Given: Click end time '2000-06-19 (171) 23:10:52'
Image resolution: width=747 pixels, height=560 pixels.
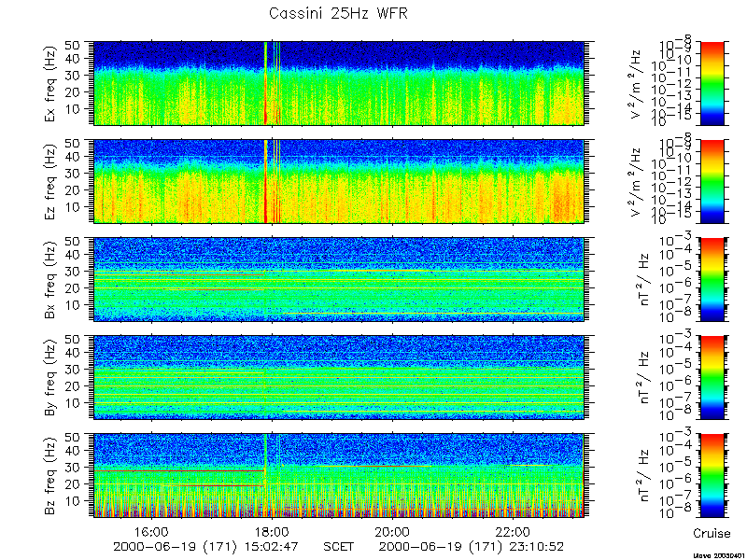Looking at the screenshot, I should tap(471, 547).
